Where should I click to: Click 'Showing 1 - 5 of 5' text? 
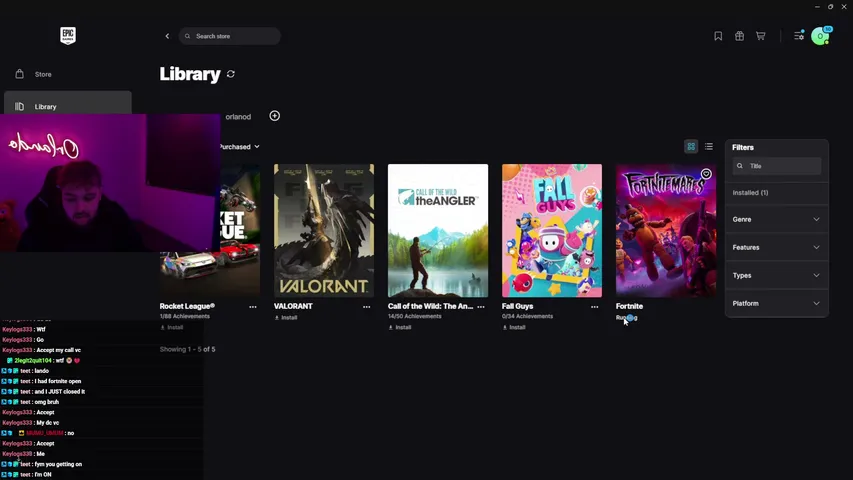[188, 349]
